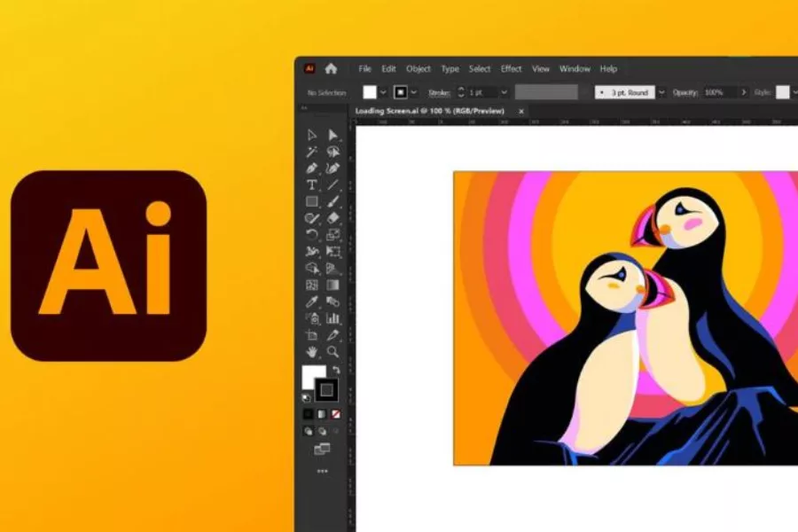Open the File menu
Screen dimensions: 798x532
[x=365, y=69]
